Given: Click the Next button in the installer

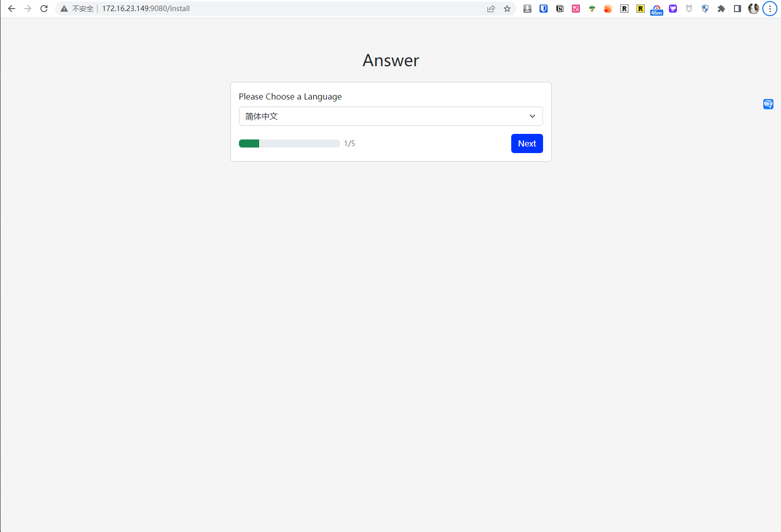Looking at the screenshot, I should click(526, 143).
